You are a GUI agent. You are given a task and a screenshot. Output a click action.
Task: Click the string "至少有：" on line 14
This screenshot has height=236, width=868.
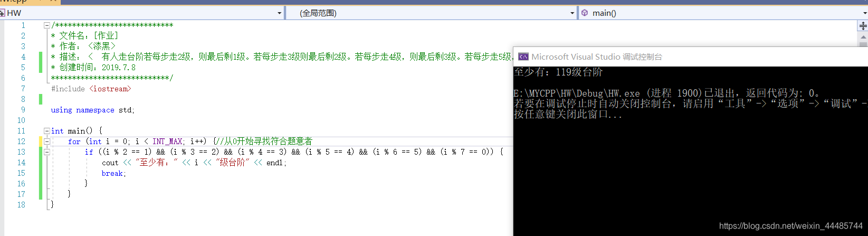click(157, 163)
